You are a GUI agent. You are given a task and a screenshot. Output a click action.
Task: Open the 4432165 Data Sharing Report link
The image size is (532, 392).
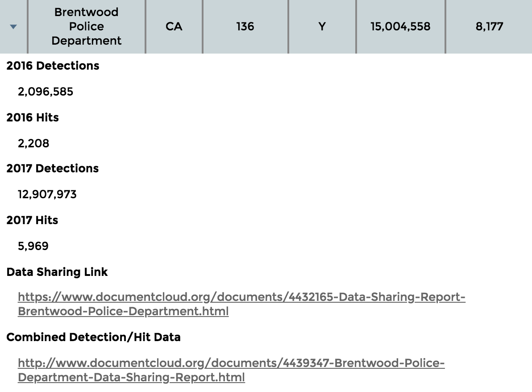241,297
